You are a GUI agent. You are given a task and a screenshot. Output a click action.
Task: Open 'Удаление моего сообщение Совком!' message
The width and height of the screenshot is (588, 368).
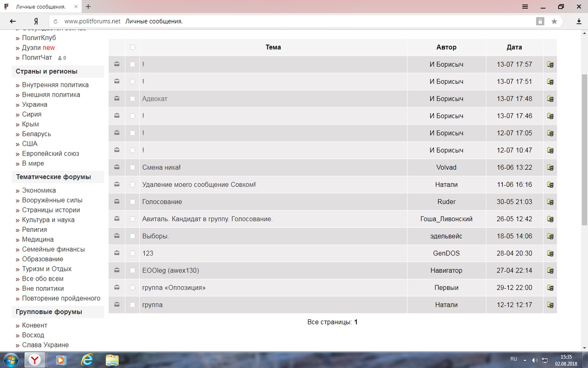[x=199, y=184]
